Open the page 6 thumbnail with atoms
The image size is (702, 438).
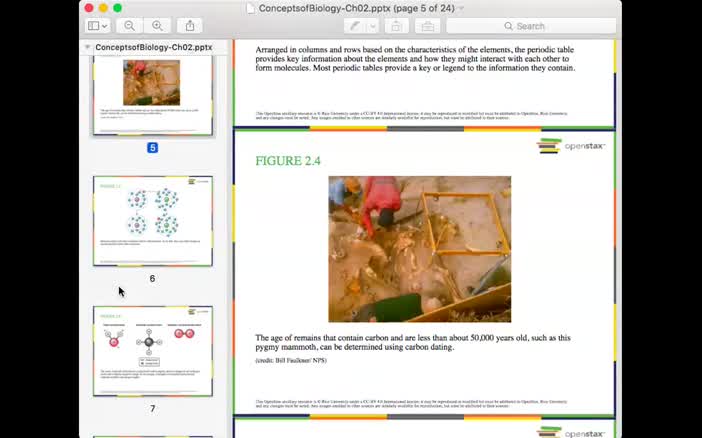tap(153, 221)
